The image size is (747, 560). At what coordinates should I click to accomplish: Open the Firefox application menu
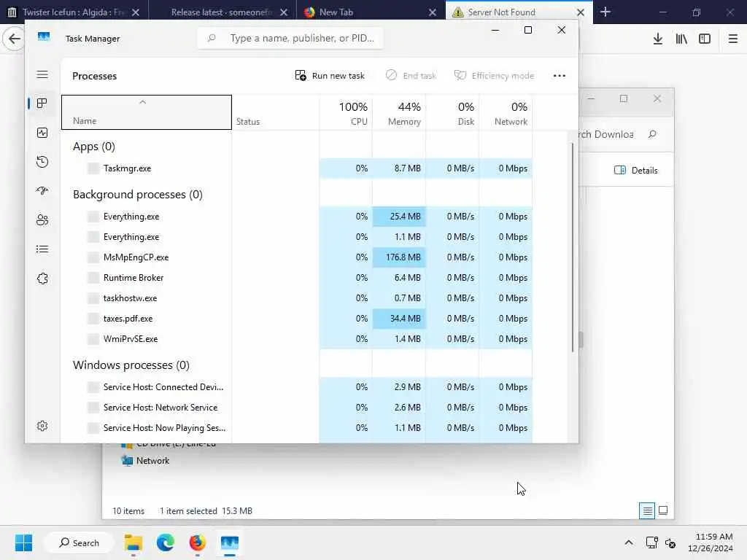pos(733,39)
